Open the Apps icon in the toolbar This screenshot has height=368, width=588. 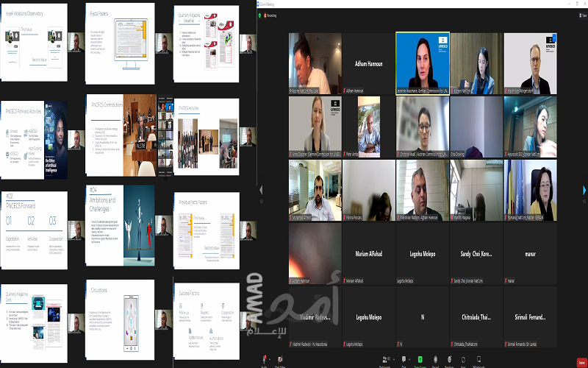tap(464, 359)
